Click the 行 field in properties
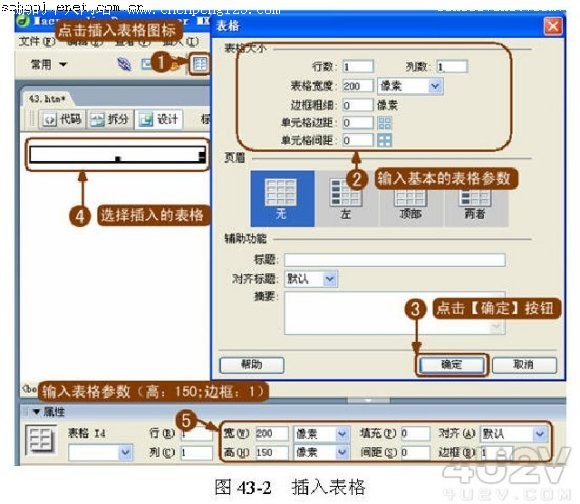The width and height of the screenshot is (580, 504). pyautogui.click(x=196, y=434)
